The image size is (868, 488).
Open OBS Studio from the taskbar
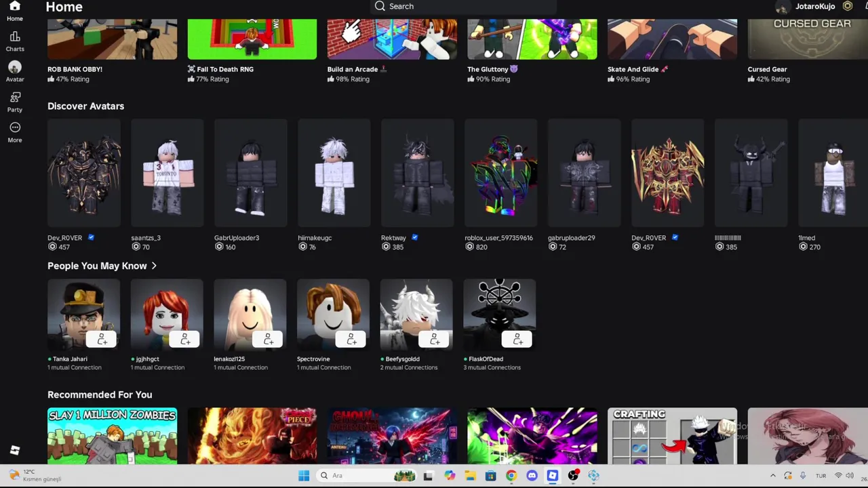coord(573,476)
